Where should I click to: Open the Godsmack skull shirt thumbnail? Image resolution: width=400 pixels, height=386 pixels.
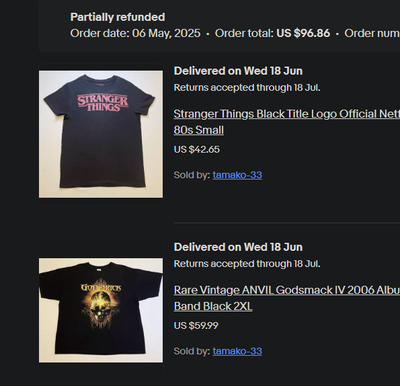coord(101,310)
